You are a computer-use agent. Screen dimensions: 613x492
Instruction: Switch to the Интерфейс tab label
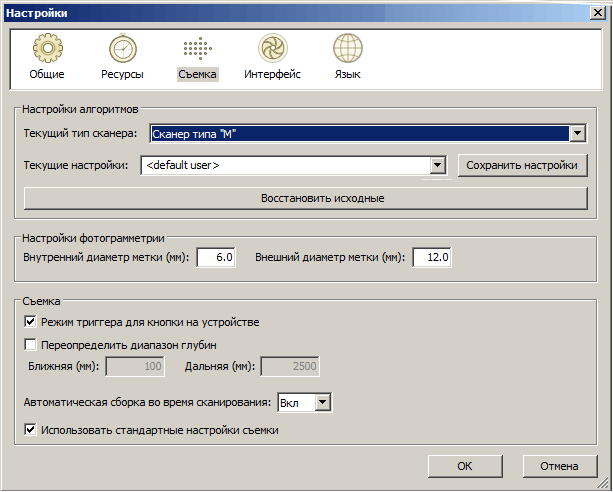pyautogui.click(x=272, y=74)
